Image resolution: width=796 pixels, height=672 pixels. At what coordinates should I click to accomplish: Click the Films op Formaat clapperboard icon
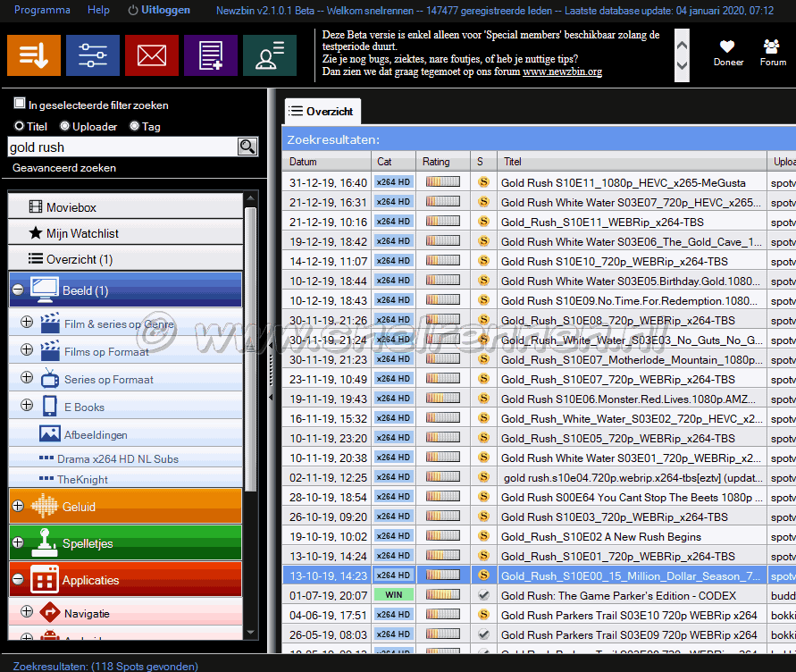pyautogui.click(x=50, y=350)
